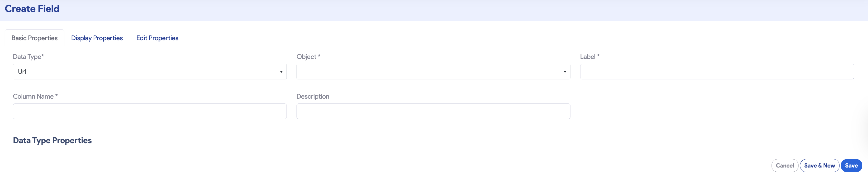Select the empty Object dropdown field
868x188 pixels.
[x=433, y=71]
